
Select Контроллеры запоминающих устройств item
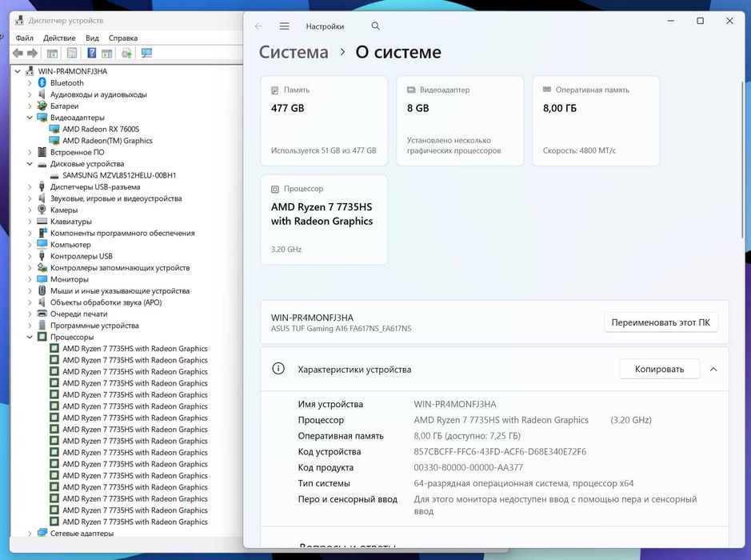coord(120,267)
